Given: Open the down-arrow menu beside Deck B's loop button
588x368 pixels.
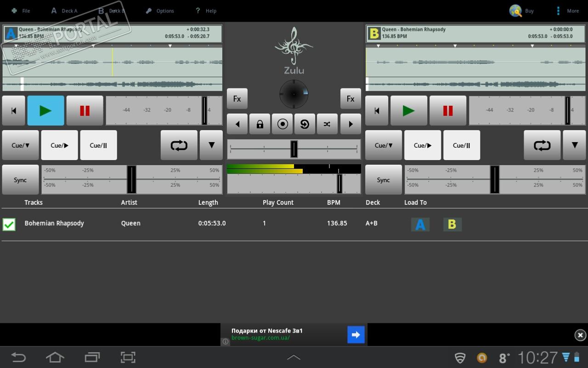Looking at the screenshot, I should [574, 145].
